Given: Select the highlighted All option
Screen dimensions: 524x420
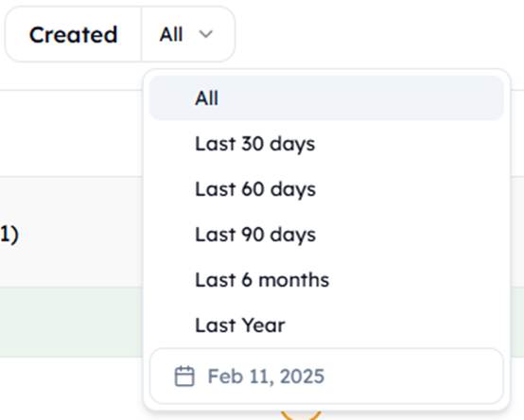Looking at the screenshot, I should tap(326, 97).
